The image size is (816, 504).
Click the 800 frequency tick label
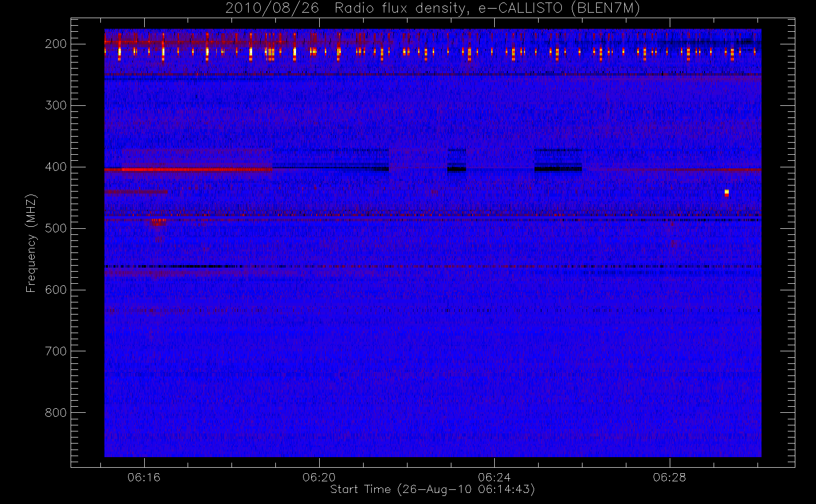coord(56,413)
